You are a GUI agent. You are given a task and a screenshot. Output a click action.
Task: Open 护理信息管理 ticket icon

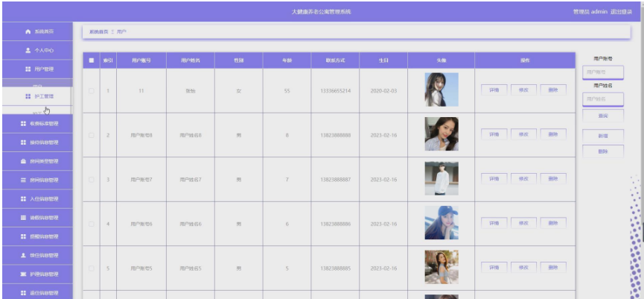pyautogui.click(x=23, y=274)
